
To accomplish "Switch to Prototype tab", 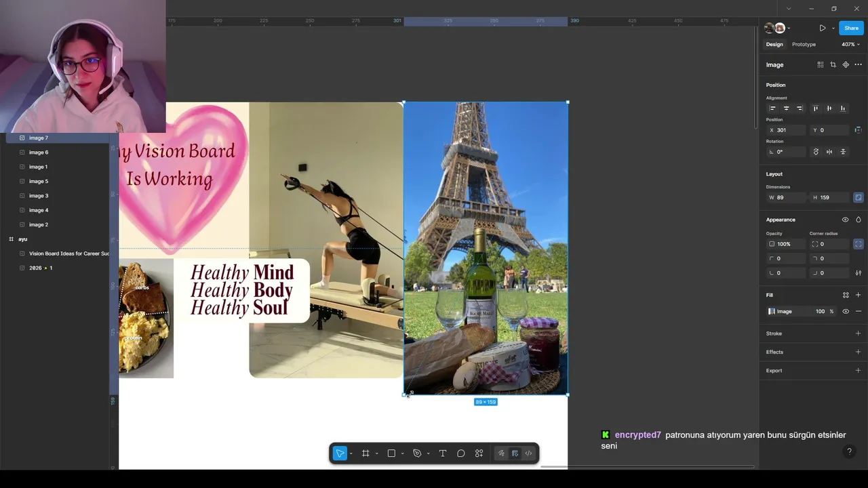I will click(x=804, y=45).
